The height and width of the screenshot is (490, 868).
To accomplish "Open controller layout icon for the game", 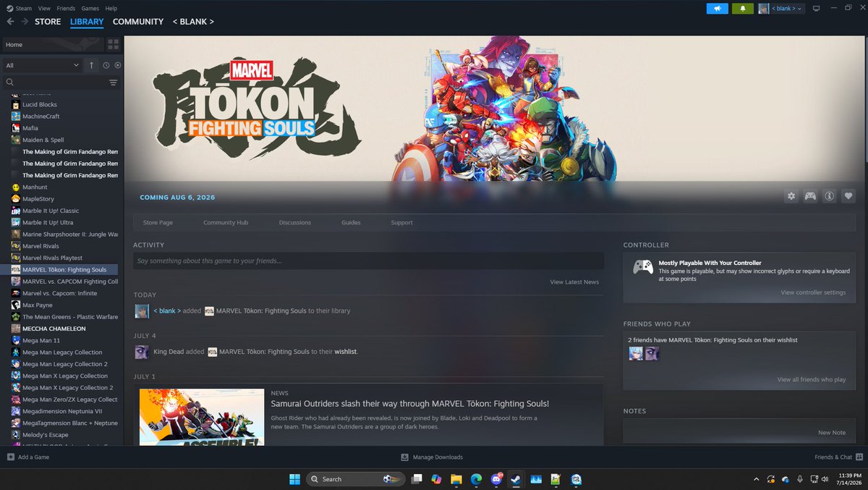I will coord(810,196).
